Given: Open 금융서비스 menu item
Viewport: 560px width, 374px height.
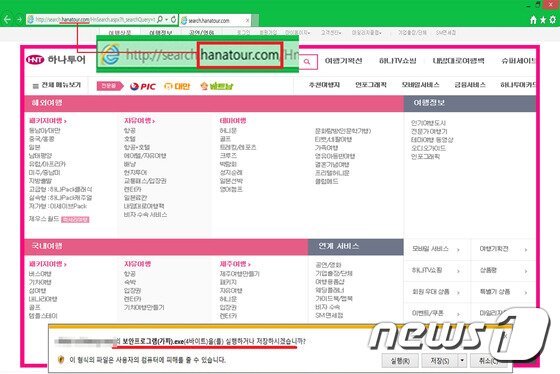Looking at the screenshot, I should pyautogui.click(x=470, y=85).
